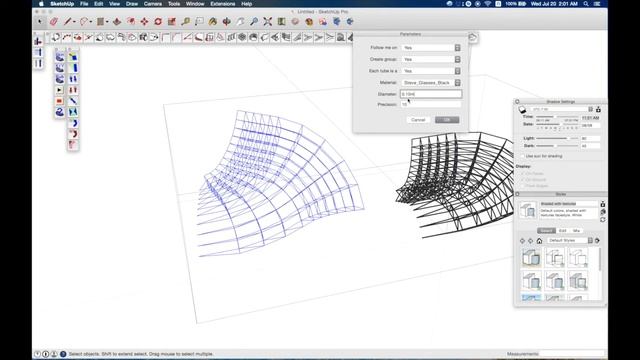The width and height of the screenshot is (640, 360).
Task: Choose the Zoom magnifier tool
Action: (254, 21)
